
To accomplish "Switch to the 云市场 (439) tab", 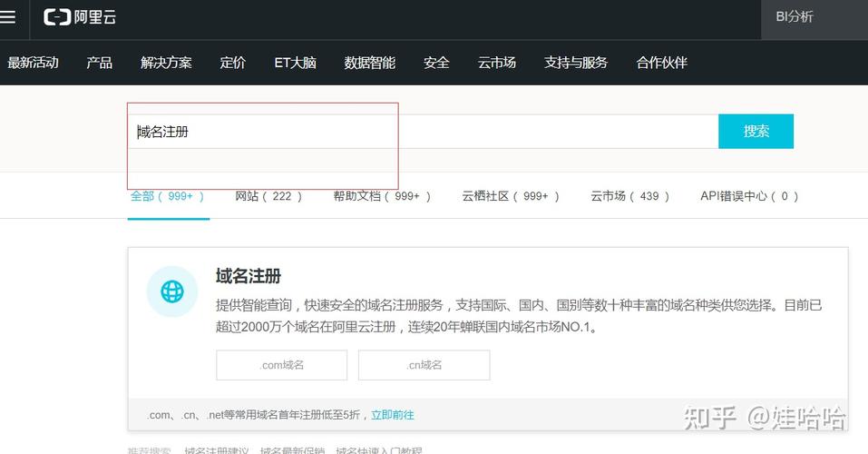I will 630,196.
